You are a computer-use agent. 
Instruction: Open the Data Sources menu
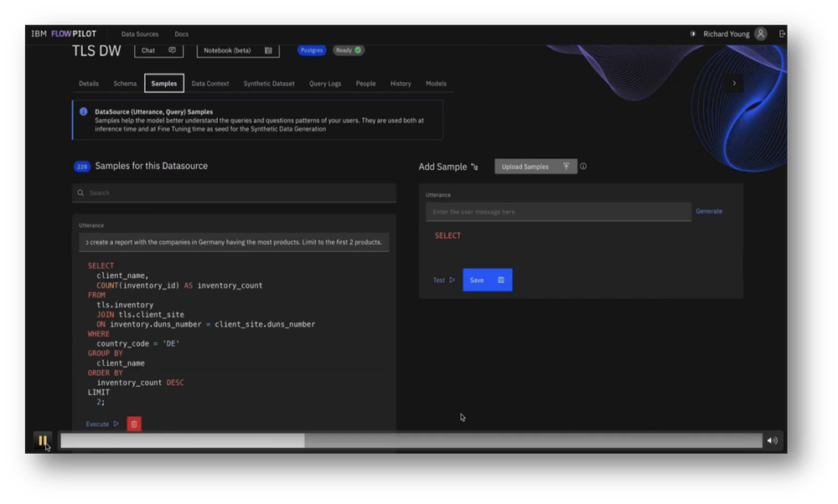(x=140, y=34)
